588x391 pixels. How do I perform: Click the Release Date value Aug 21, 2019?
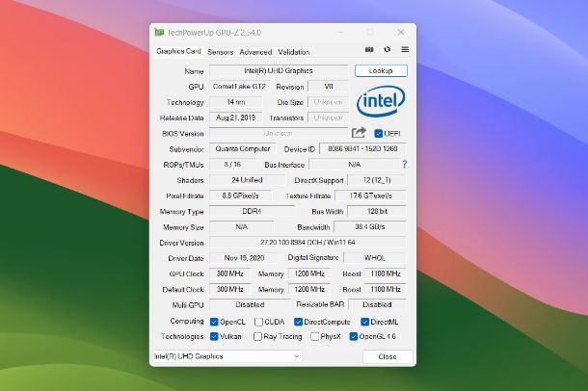click(236, 117)
